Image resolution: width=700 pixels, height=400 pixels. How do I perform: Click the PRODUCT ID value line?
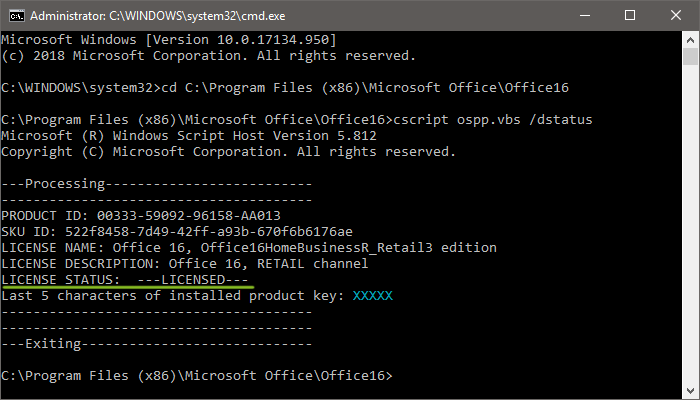pos(140,216)
